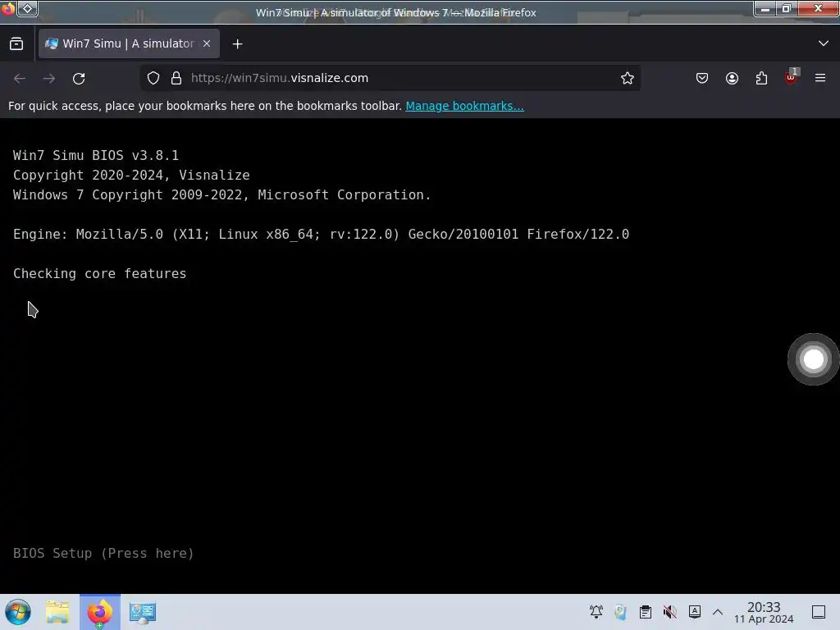Restore down the Firefox window
Image resolution: width=840 pixels, height=630 pixels.
(787, 9)
